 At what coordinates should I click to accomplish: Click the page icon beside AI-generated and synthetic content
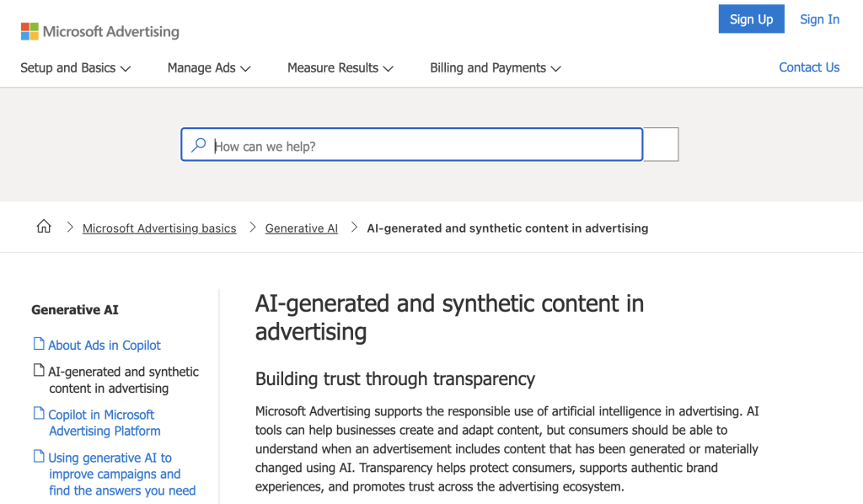pos(39,370)
